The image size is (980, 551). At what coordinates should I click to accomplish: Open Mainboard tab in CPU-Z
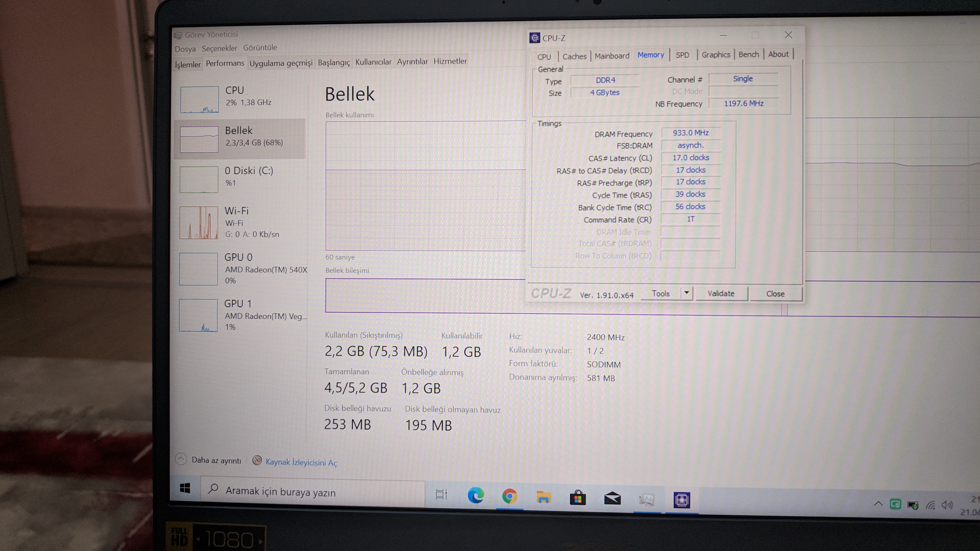coord(612,56)
